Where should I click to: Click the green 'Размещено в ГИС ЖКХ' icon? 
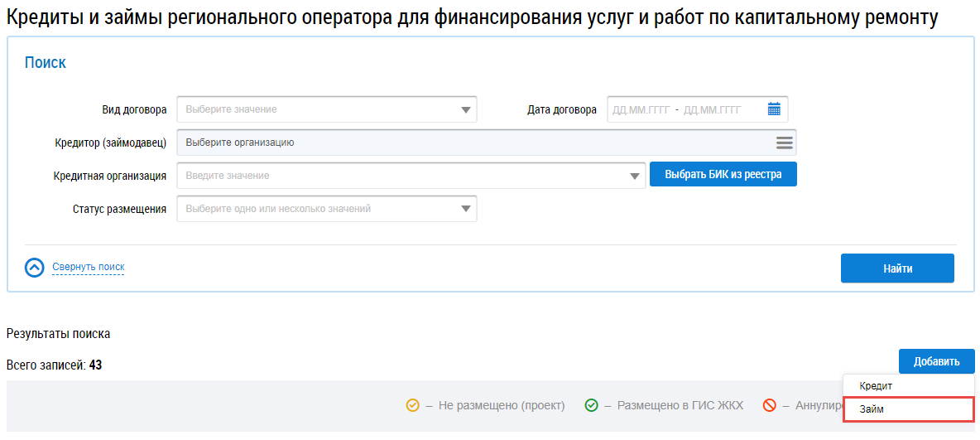click(591, 405)
